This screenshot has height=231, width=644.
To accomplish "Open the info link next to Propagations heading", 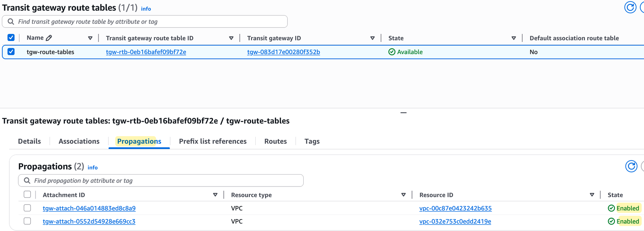I will [x=92, y=167].
